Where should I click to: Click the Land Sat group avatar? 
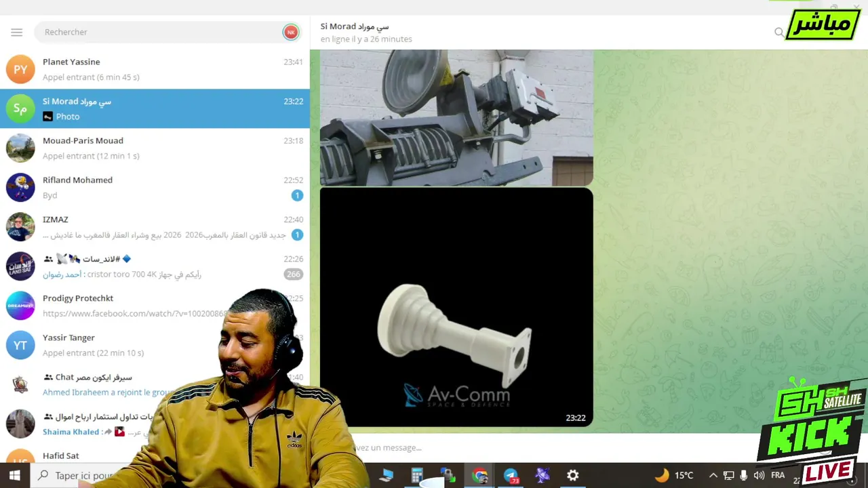coord(20,266)
